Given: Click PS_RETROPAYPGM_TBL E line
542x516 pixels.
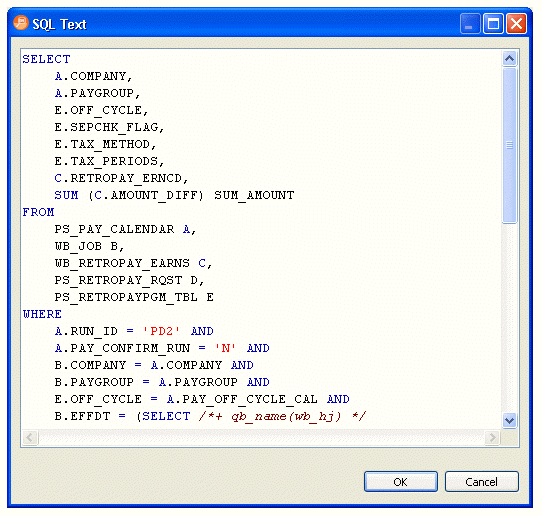Looking at the screenshot, I should click(x=134, y=297).
